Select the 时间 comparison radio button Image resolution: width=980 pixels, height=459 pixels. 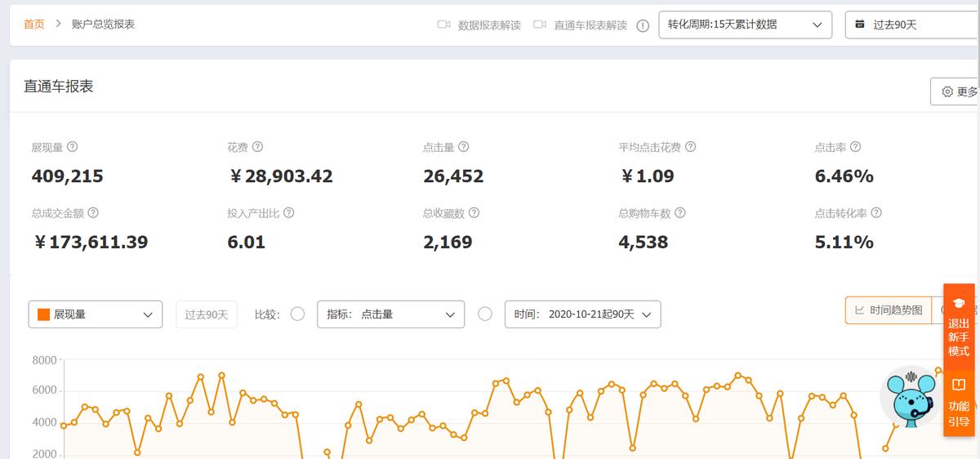point(485,314)
